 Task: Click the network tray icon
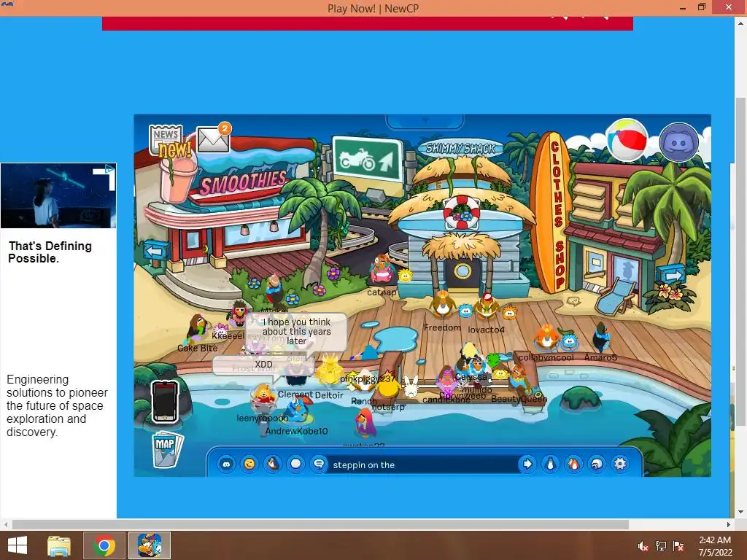point(661,546)
